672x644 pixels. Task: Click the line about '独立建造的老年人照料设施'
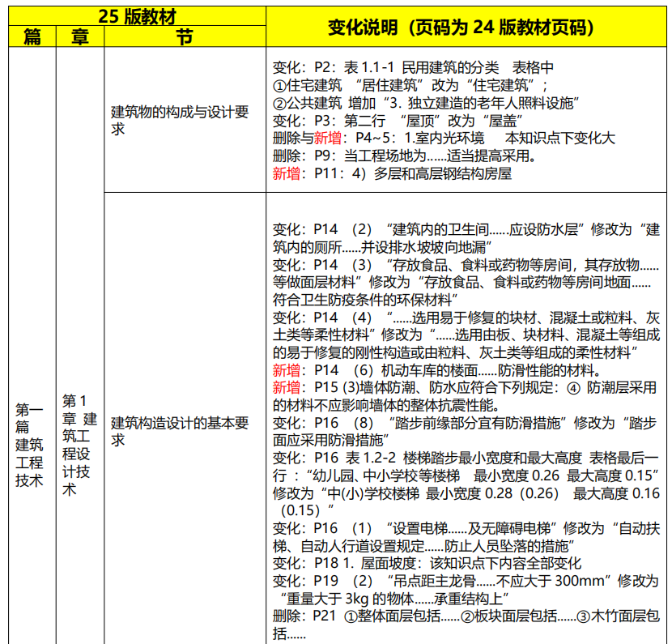tap(426, 103)
